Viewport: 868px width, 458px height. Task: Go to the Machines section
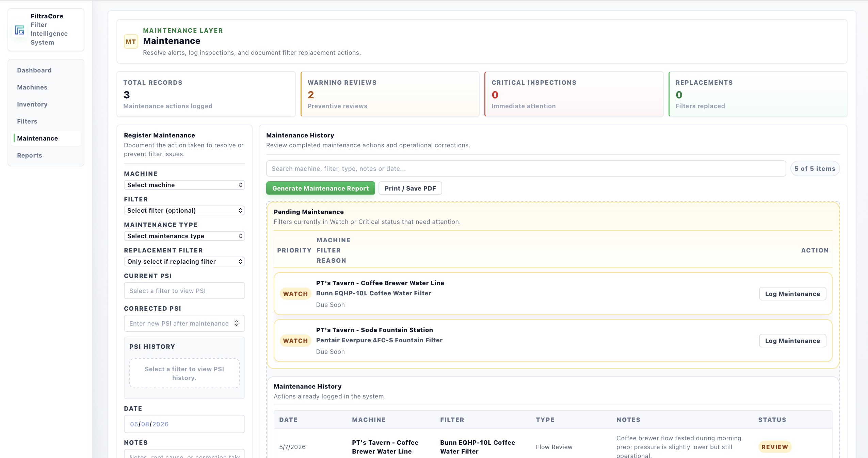click(32, 87)
